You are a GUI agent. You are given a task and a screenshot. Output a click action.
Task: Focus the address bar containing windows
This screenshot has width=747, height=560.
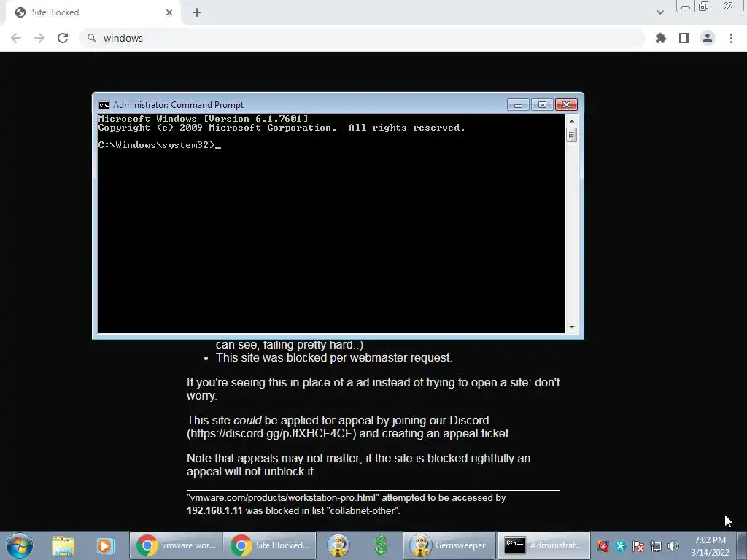pos(362,38)
